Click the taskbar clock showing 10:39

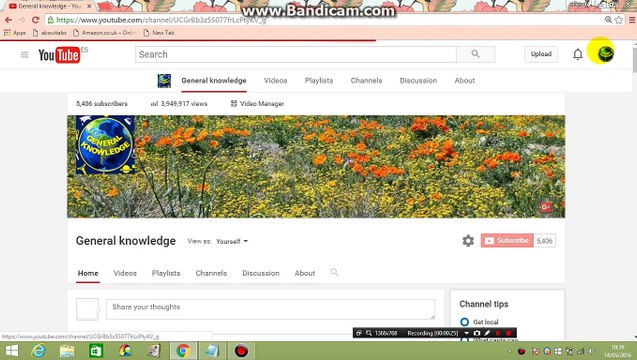coord(618,347)
